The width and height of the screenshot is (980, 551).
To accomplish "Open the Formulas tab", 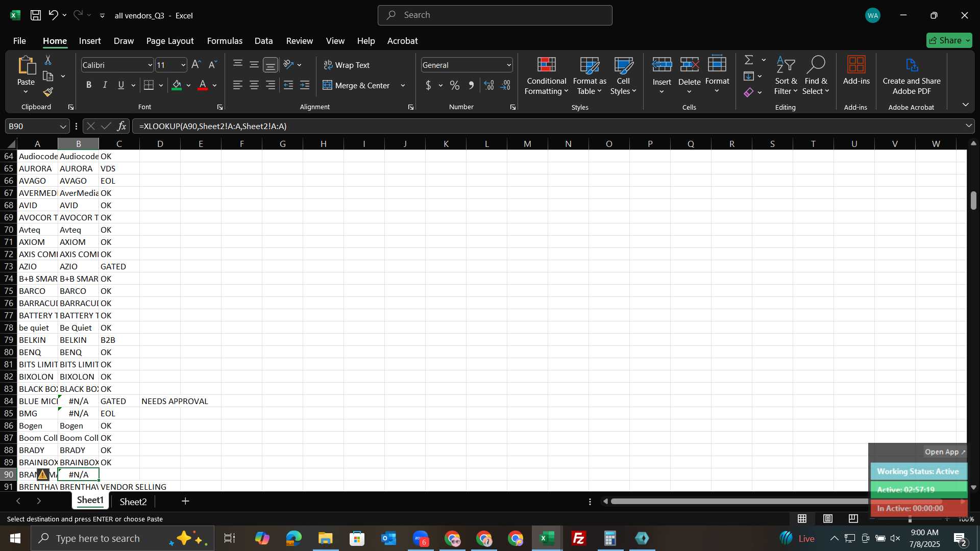I will click(x=225, y=41).
